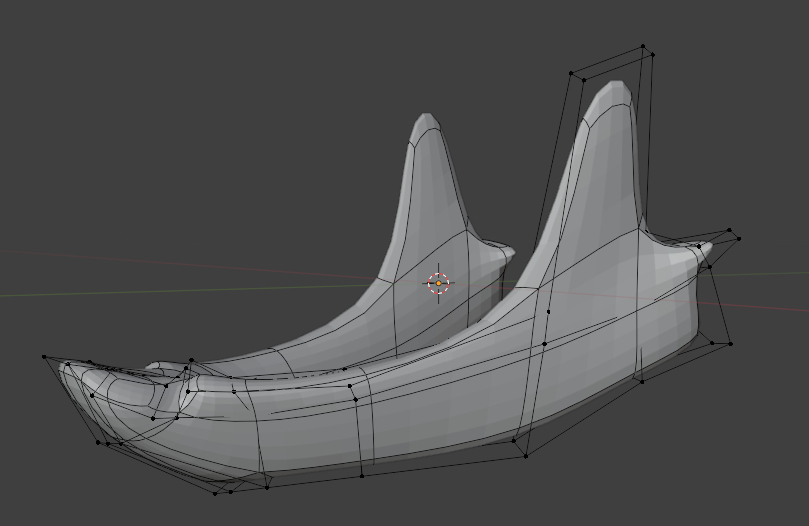Click the green Y axis line
This screenshot has height=526, width=809.
(150, 291)
